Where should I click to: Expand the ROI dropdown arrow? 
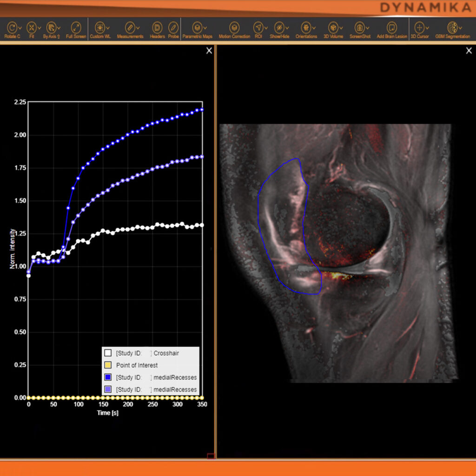click(266, 28)
